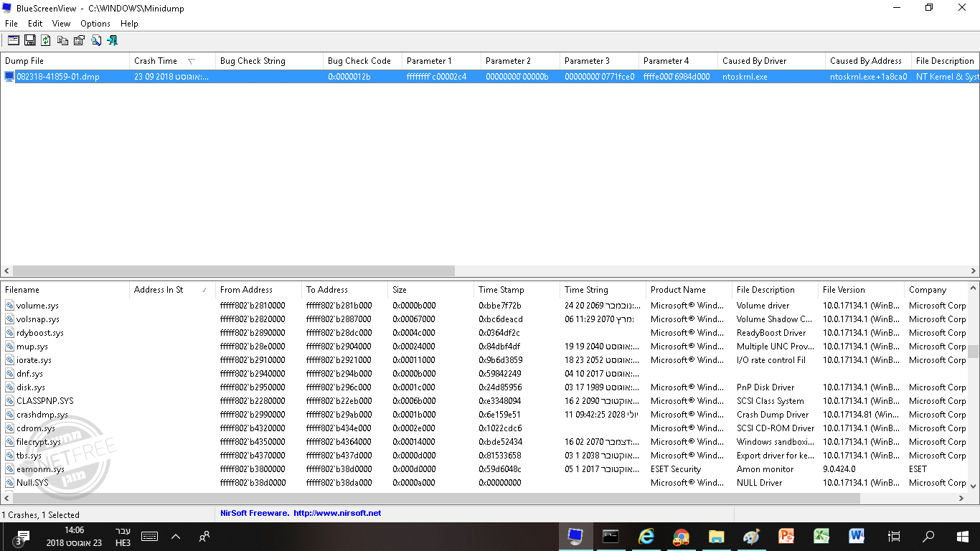Image resolution: width=980 pixels, height=551 pixels.
Task: Click the Null.SYS driver file icon
Action: coord(9,483)
